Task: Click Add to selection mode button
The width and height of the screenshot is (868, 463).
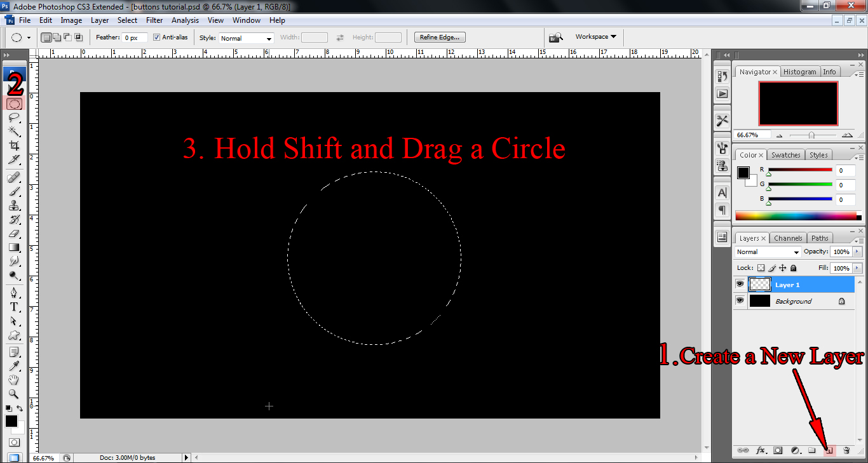Action: coord(57,37)
